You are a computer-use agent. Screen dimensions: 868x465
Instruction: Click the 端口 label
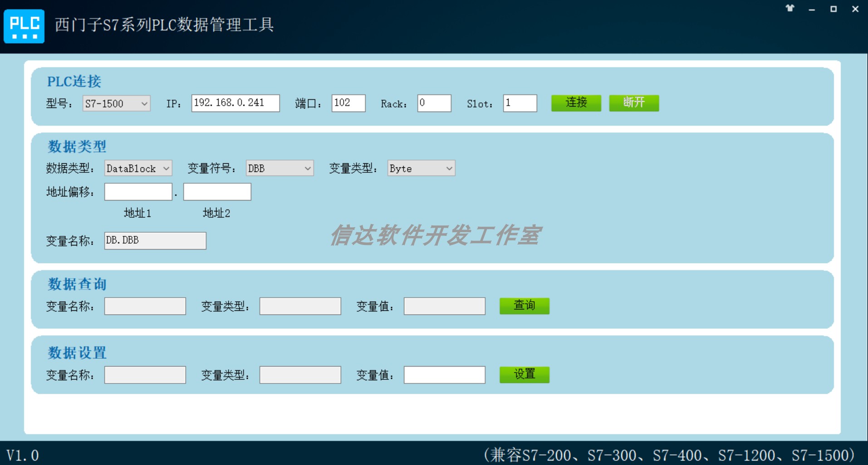pyautogui.click(x=308, y=103)
